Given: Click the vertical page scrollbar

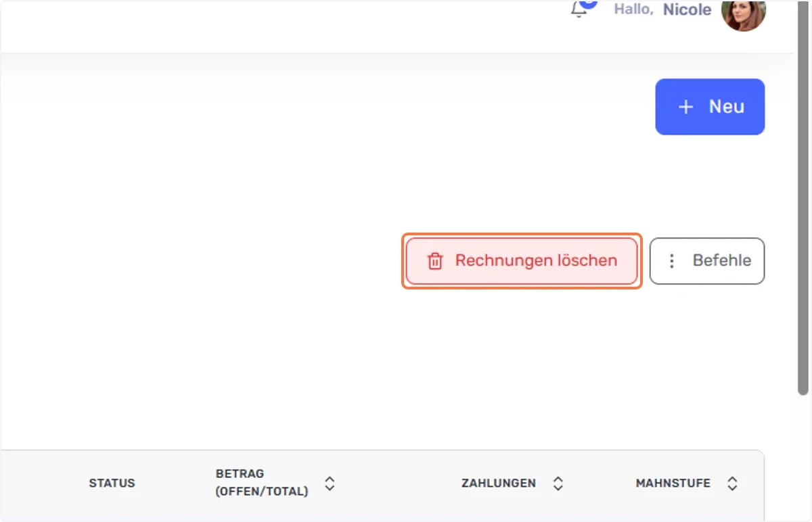Looking at the screenshot, I should [803, 197].
